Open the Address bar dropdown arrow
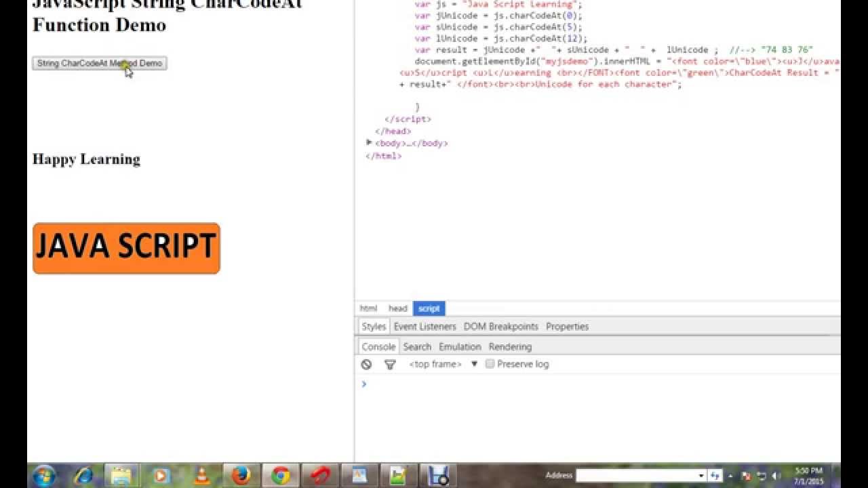This screenshot has width=868, height=488. click(x=701, y=475)
